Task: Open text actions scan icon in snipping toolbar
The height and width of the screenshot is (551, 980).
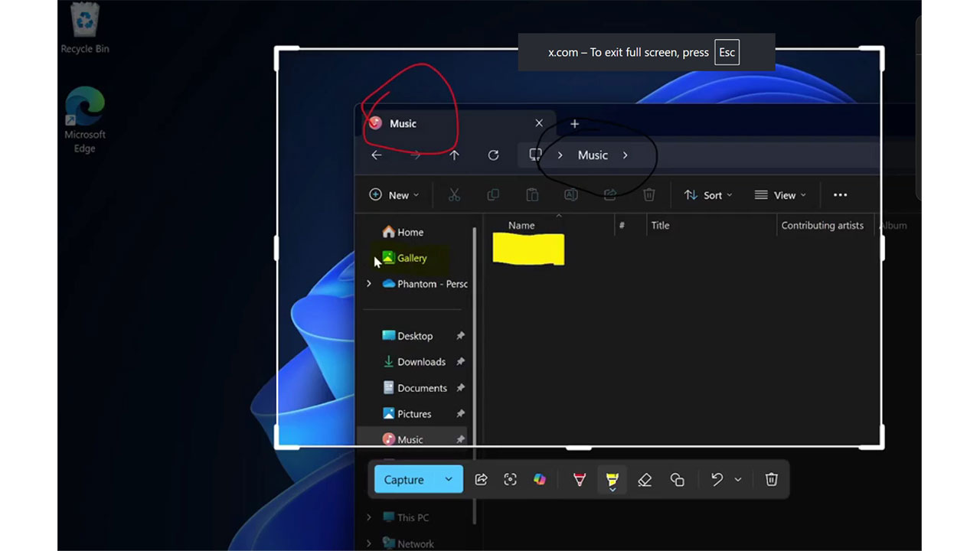Action: point(510,480)
